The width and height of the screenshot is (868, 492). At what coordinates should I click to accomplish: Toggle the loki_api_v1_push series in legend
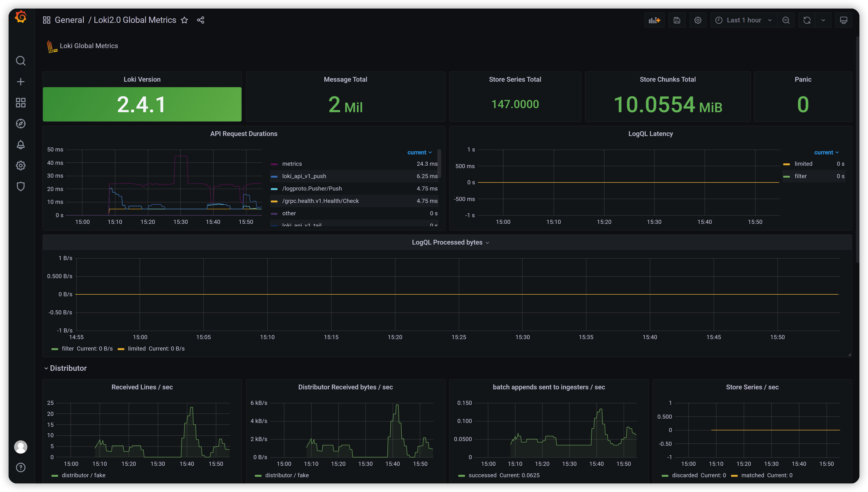[304, 176]
